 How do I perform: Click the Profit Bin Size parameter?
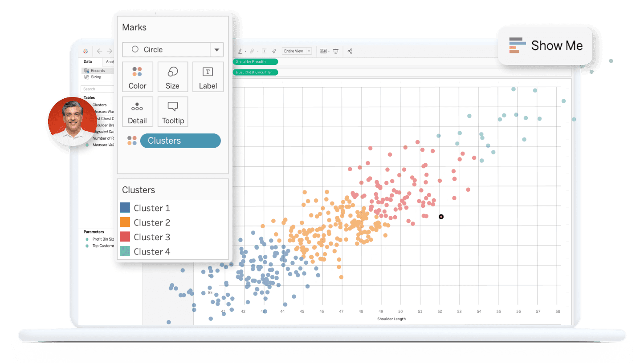[103, 239]
